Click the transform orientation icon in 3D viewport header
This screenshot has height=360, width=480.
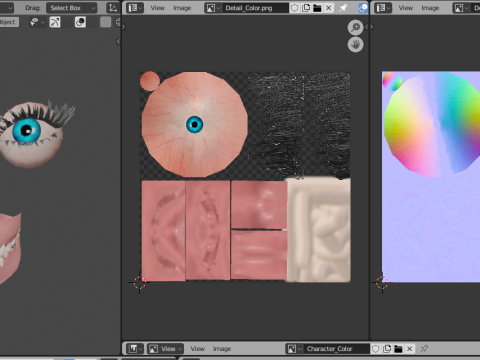(113, 8)
